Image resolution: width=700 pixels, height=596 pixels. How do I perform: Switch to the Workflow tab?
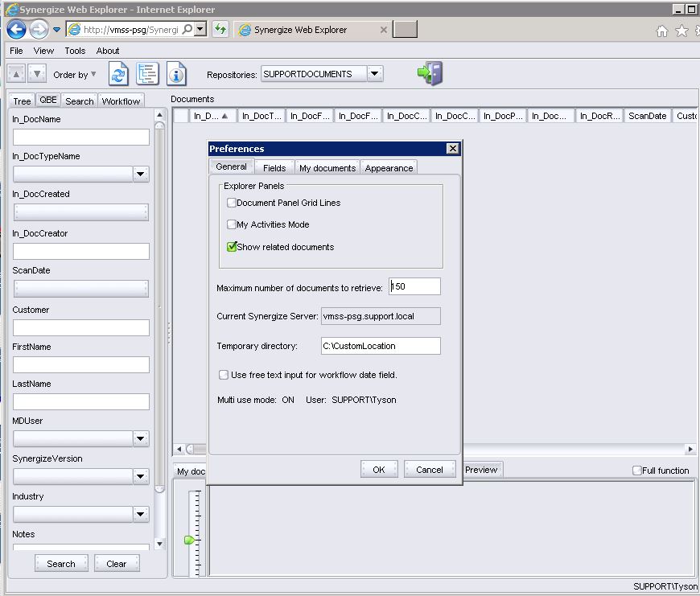point(121,101)
